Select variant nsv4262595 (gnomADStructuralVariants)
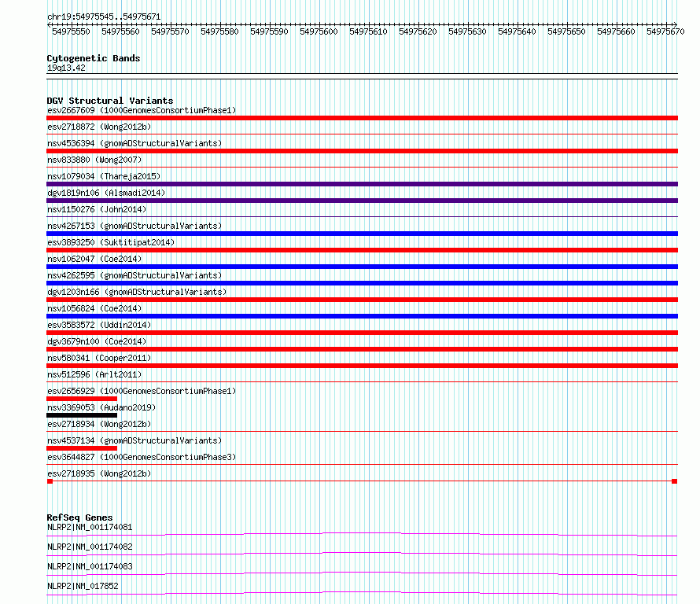This screenshot has width=700, height=604. (x=134, y=275)
